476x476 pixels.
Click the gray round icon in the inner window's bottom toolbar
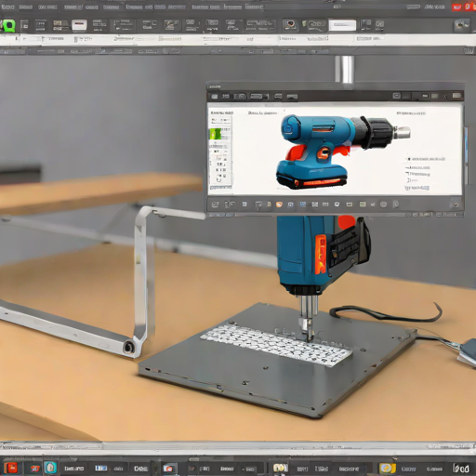[x=383, y=205]
